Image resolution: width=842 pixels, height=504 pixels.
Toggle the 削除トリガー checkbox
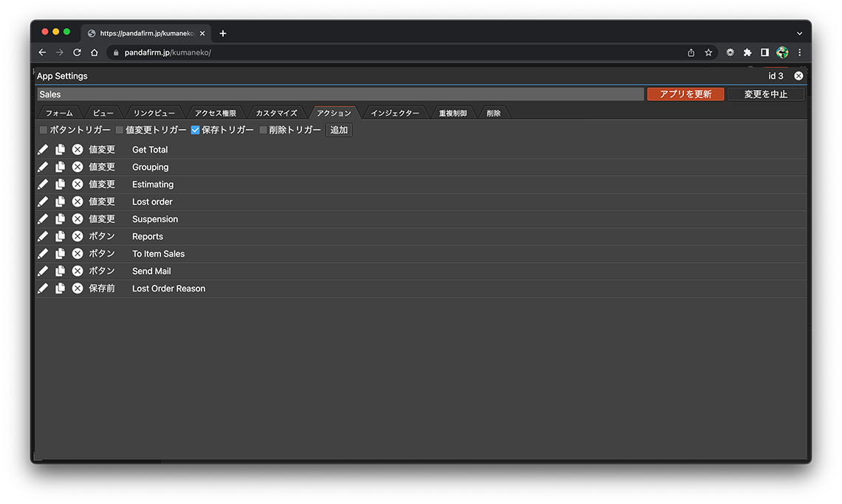coord(264,130)
